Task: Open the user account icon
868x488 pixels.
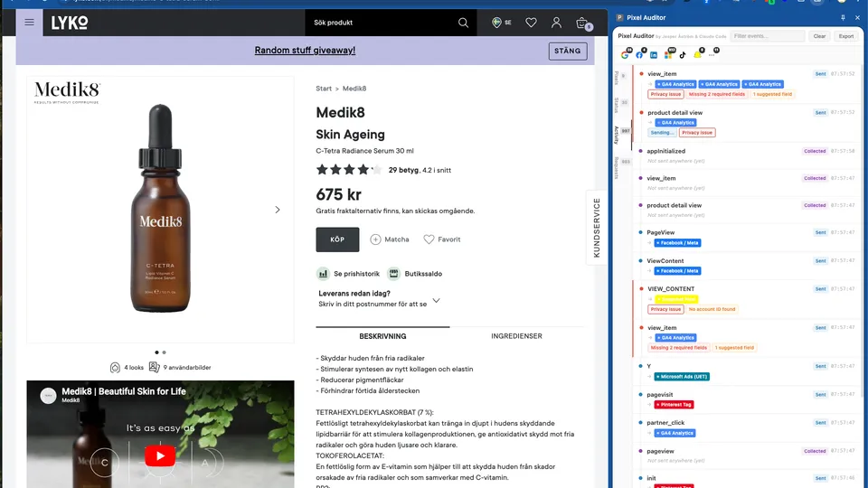Action: coord(556,22)
